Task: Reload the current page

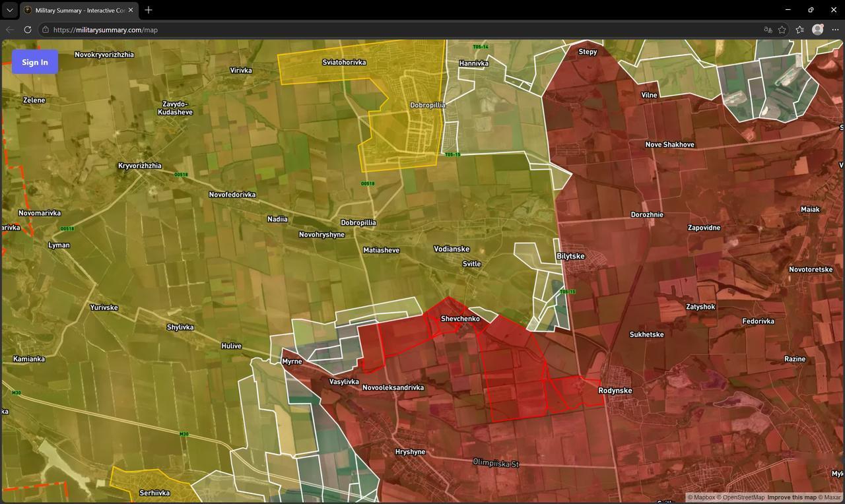Action: pyautogui.click(x=28, y=30)
